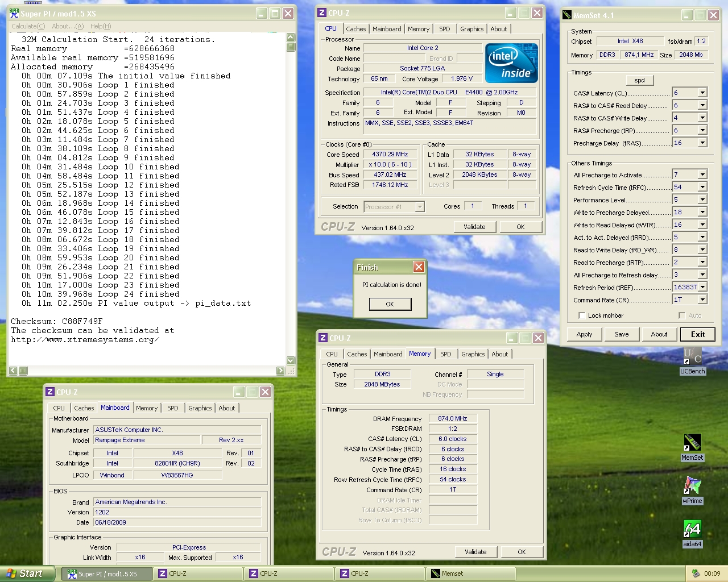This screenshot has width=728, height=582.
Task: Switch to Memset on the taskbar
Action: (472, 573)
